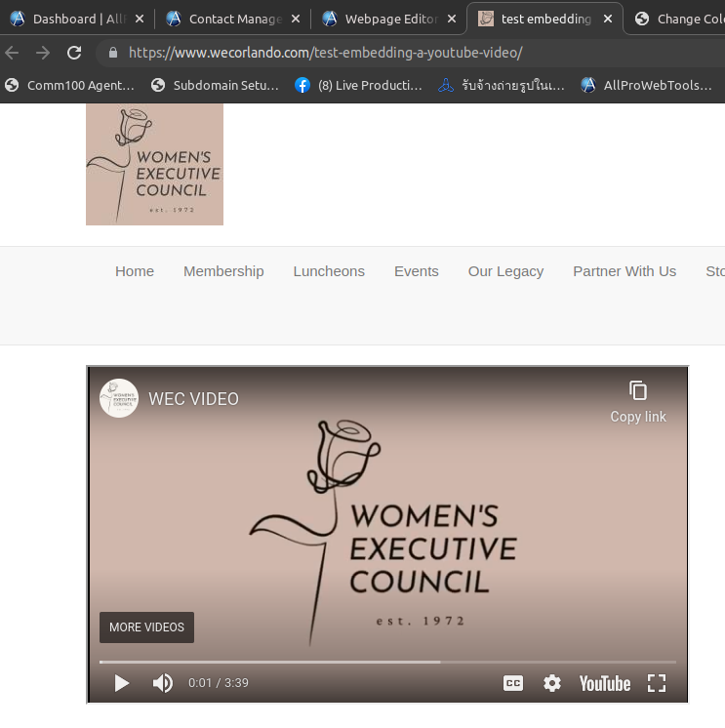Click the video time display 0:01 / 3:39
The image size is (725, 728).
click(219, 683)
